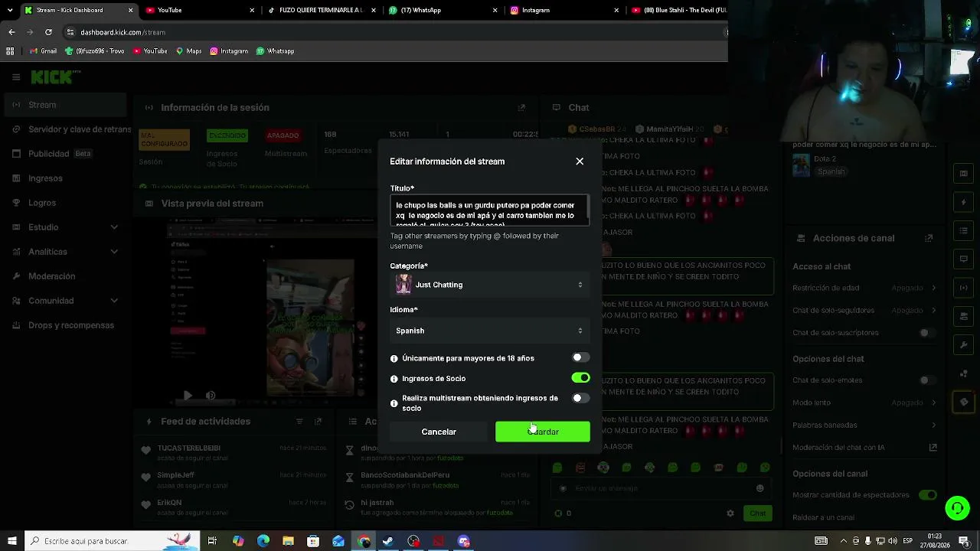Select the broadcast signal icon in right rail
980x551 pixels.
(x=964, y=288)
